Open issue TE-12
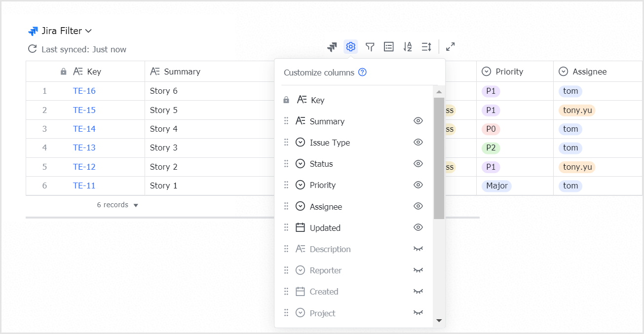This screenshot has height=334, width=644. 84,167
